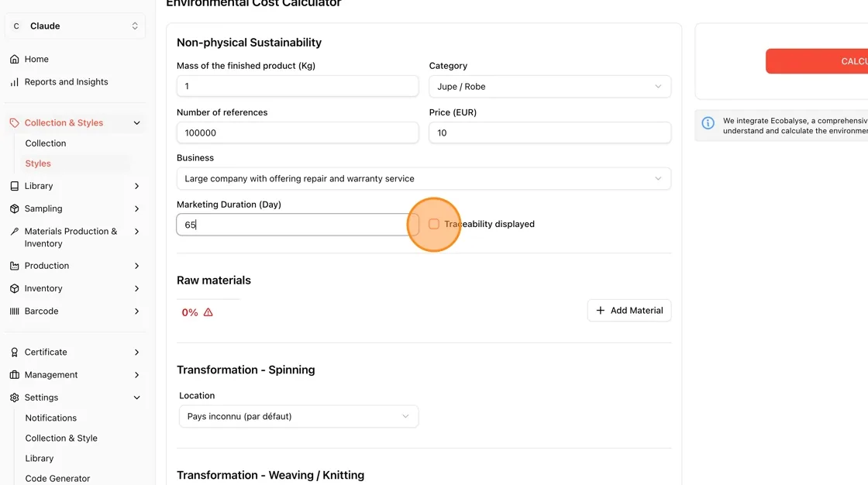868x485 pixels.
Task: Collapse the Settings sidebar section
Action: [136, 397]
